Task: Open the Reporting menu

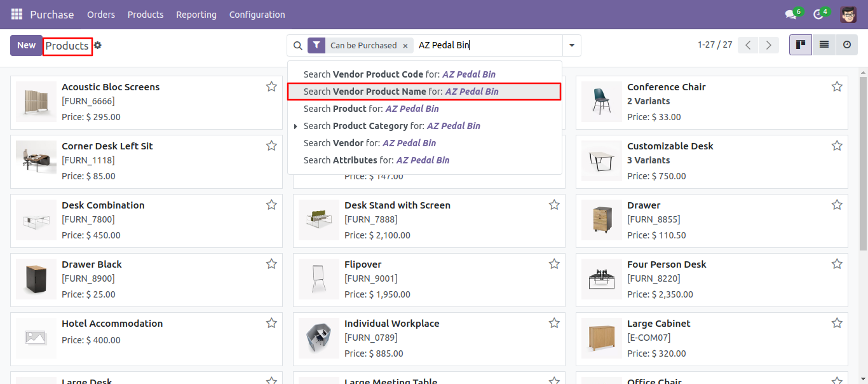Action: pyautogui.click(x=196, y=14)
